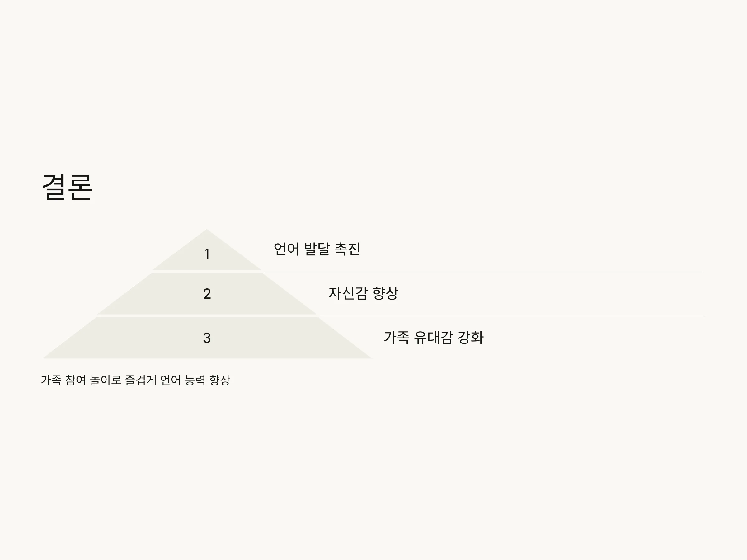The width and height of the screenshot is (747, 560).
Task: Select the word "발달" in the first label
Action: click(x=317, y=249)
